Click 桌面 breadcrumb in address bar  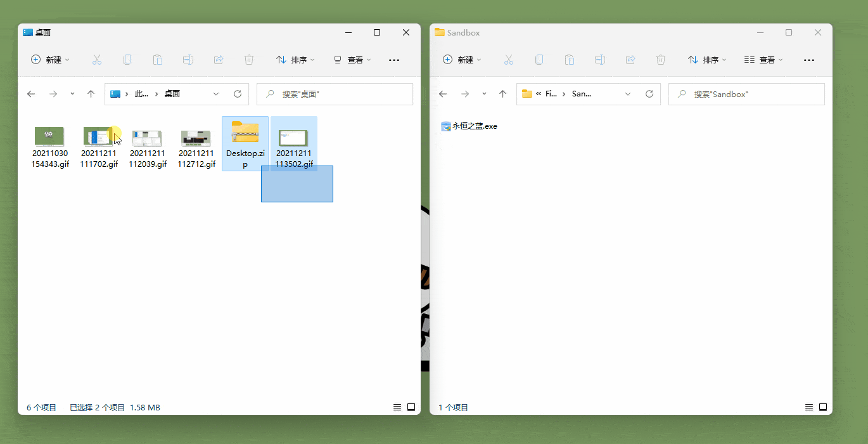click(172, 94)
